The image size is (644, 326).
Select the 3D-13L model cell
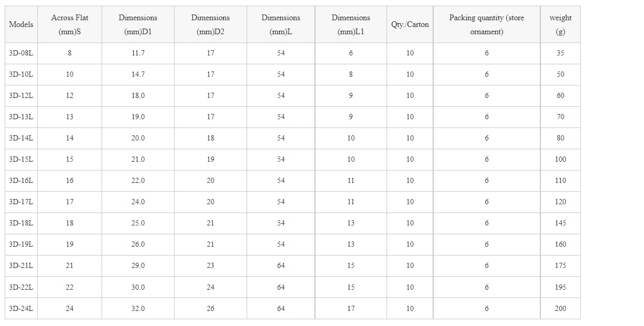[x=21, y=117]
